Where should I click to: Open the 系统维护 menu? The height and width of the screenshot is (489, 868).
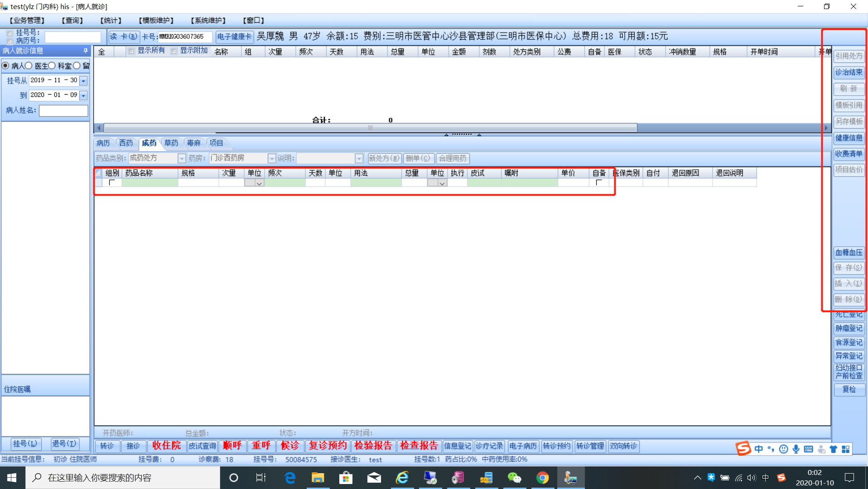coord(208,20)
